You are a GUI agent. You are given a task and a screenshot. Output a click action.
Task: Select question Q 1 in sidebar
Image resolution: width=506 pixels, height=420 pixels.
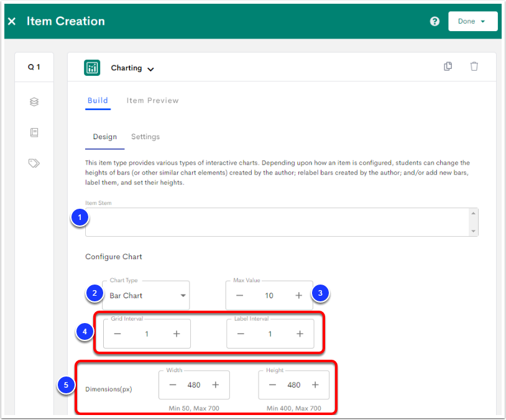coord(34,66)
